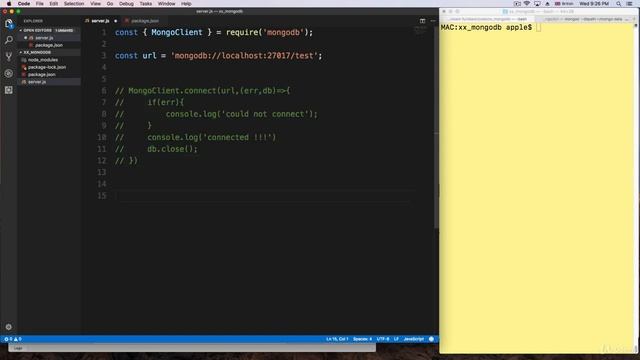This screenshot has height=360, width=640.
Task: Open the Code menu
Action: coord(24,4)
